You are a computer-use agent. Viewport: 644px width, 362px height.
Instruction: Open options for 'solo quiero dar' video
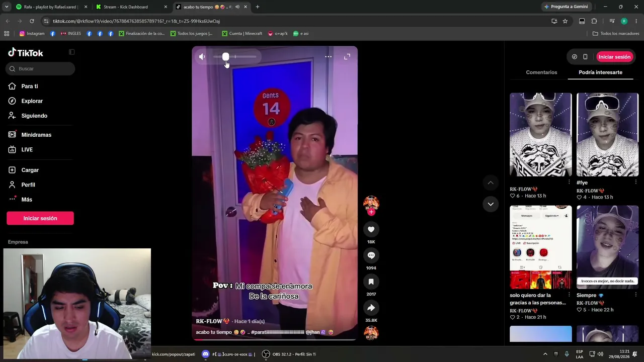point(569,295)
